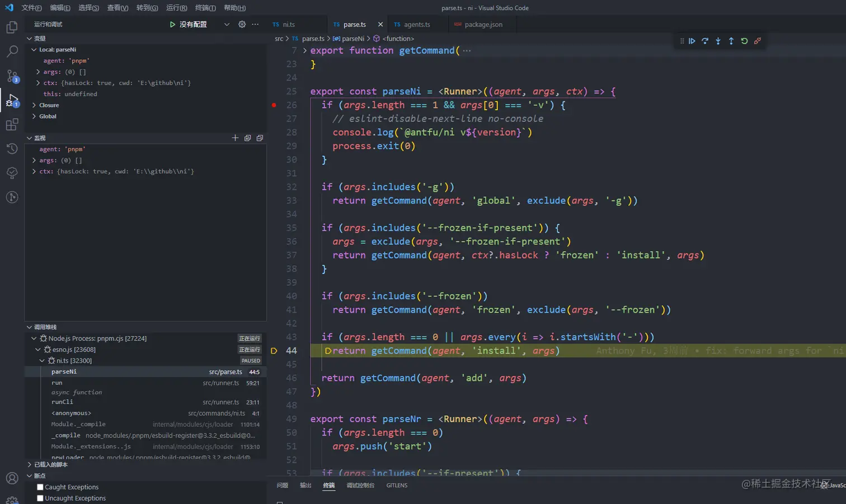Select Module._compile call stack frame
846x504 pixels.
[x=145, y=425]
